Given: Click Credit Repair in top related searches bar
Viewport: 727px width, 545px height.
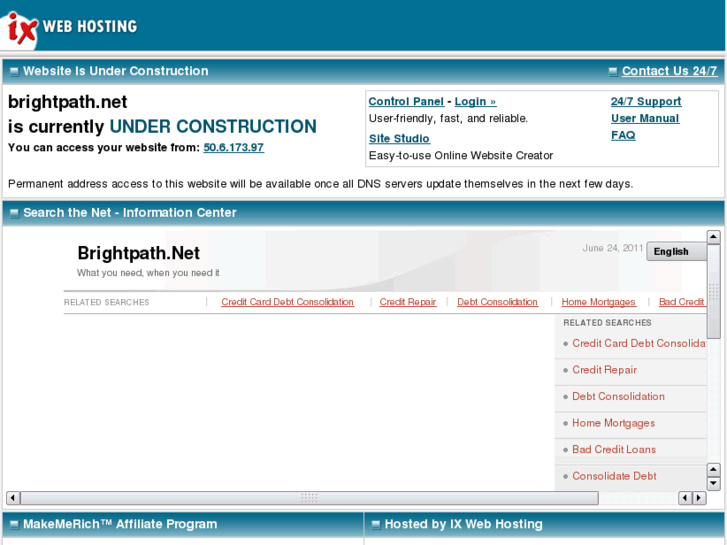Looking at the screenshot, I should pos(408,302).
